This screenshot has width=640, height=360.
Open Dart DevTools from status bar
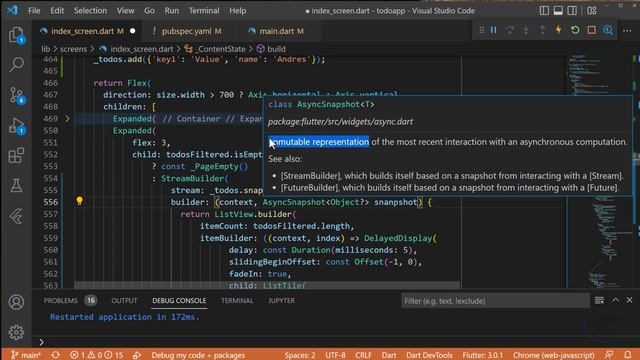point(429,355)
